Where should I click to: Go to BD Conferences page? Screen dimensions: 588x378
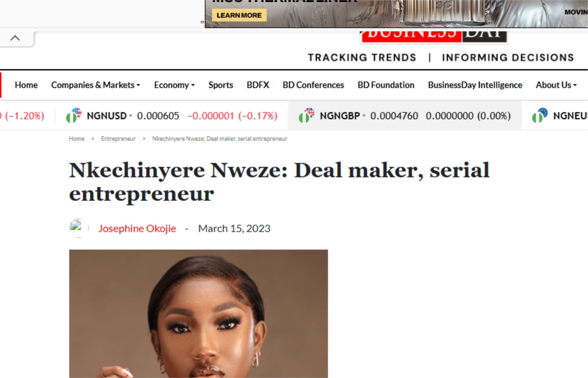313,85
